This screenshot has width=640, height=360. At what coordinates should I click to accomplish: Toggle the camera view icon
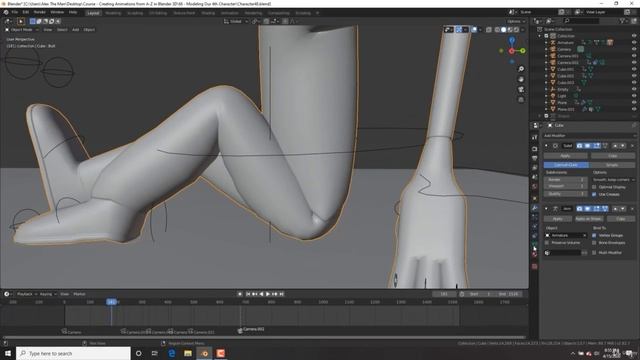pyautogui.click(x=521, y=89)
